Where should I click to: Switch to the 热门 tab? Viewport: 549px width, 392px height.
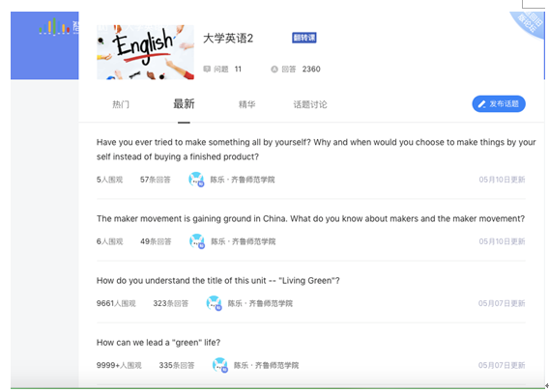pyautogui.click(x=121, y=104)
